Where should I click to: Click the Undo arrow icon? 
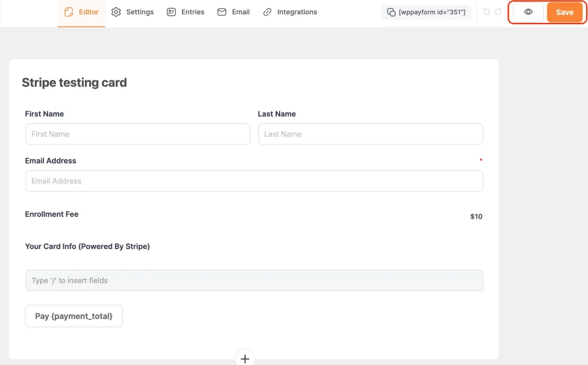pos(486,11)
